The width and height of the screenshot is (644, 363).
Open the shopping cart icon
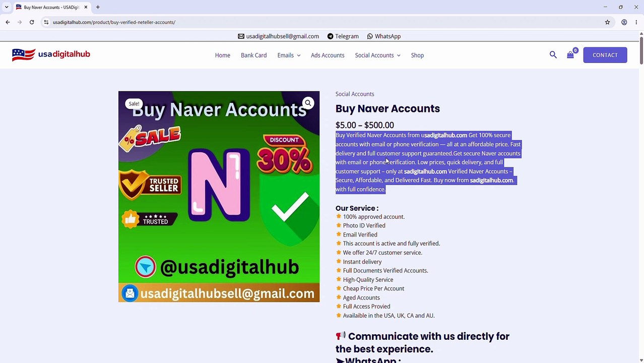tap(570, 55)
